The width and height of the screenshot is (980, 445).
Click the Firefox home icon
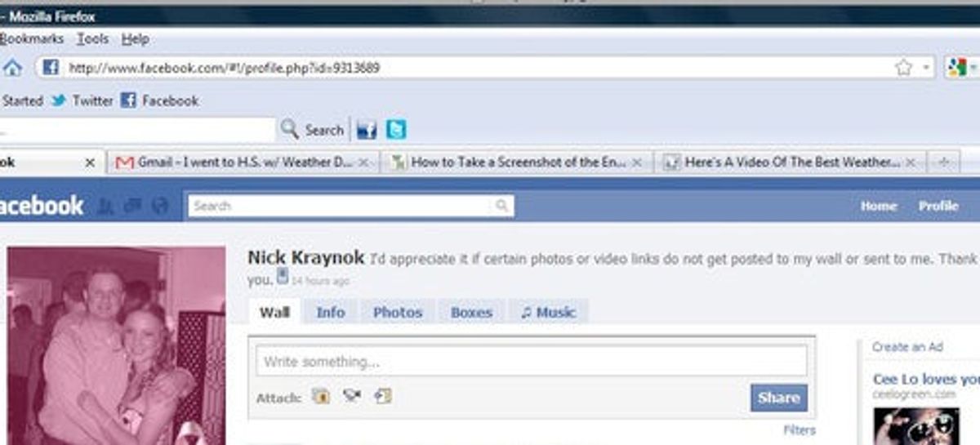point(12,68)
